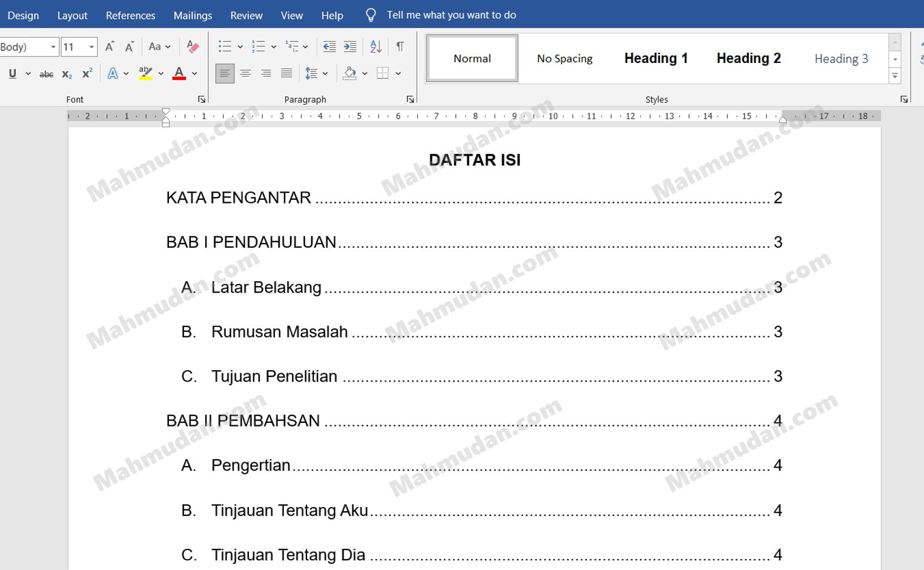Open Styles pane launcher

click(904, 99)
